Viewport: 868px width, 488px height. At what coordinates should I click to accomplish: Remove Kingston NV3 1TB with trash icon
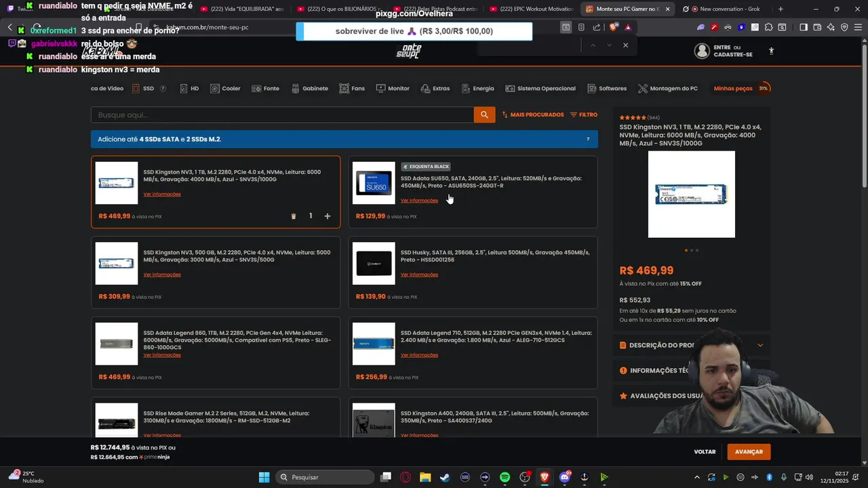tap(294, 216)
